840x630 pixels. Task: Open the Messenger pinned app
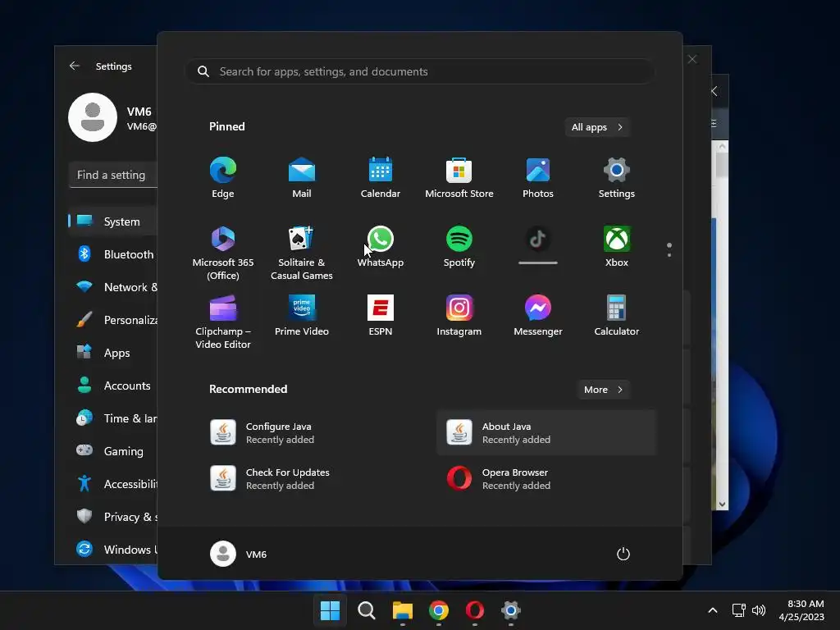(x=538, y=316)
